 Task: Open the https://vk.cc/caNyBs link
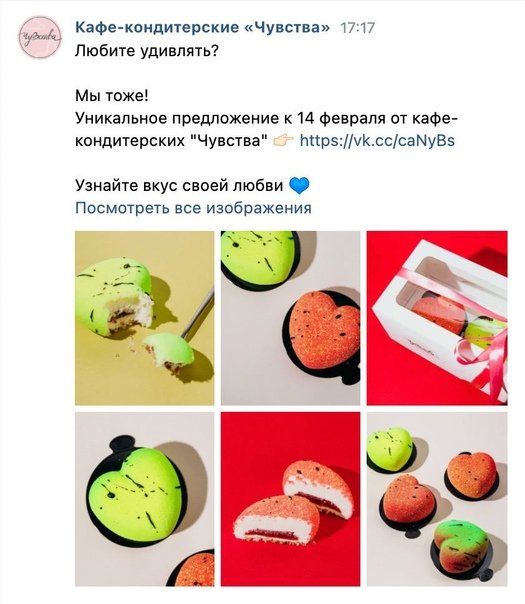pos(377,140)
